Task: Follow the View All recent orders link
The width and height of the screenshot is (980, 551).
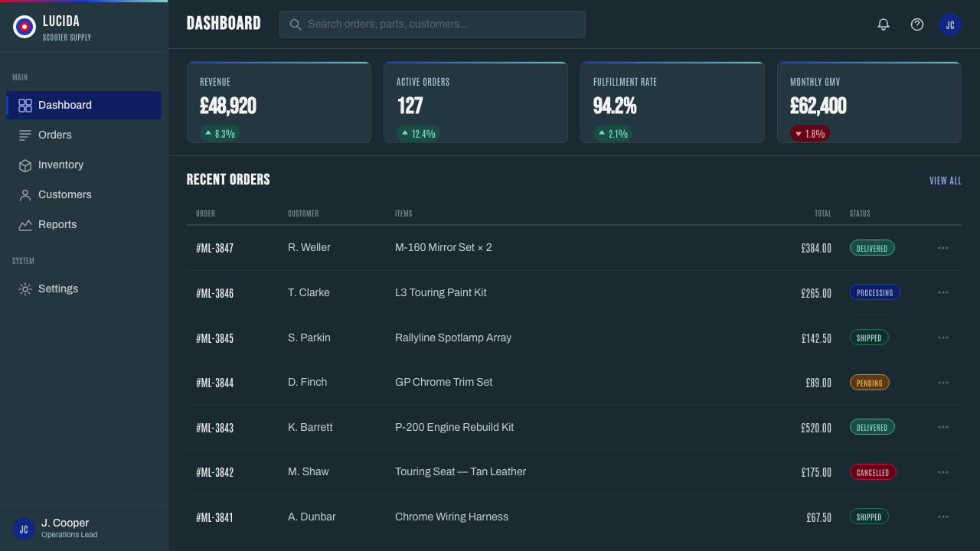Action: coord(946,181)
